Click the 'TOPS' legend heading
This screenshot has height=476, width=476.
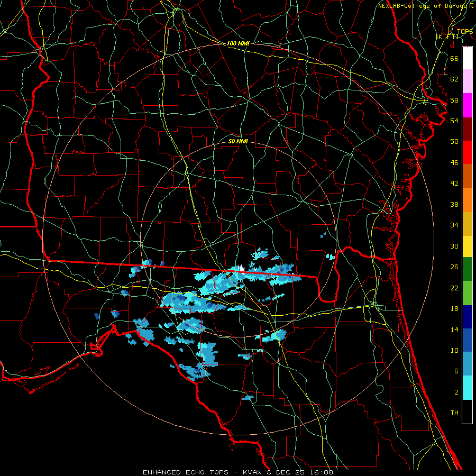click(465, 32)
